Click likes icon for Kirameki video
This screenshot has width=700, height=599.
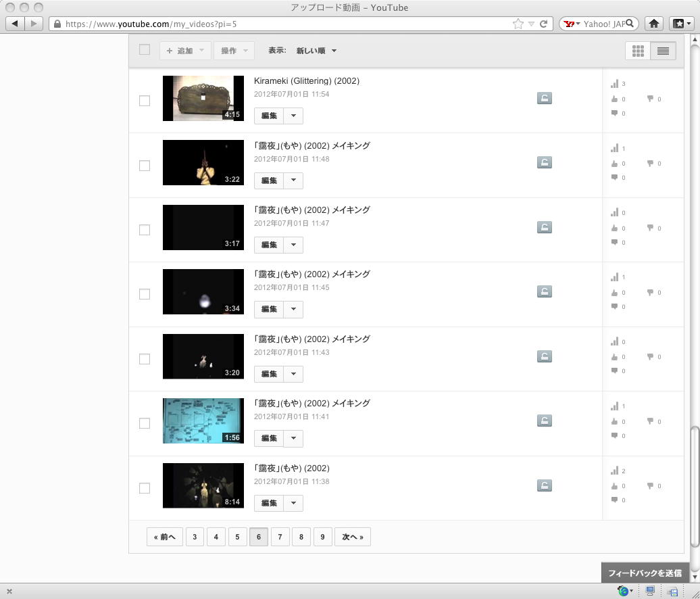tap(615, 99)
